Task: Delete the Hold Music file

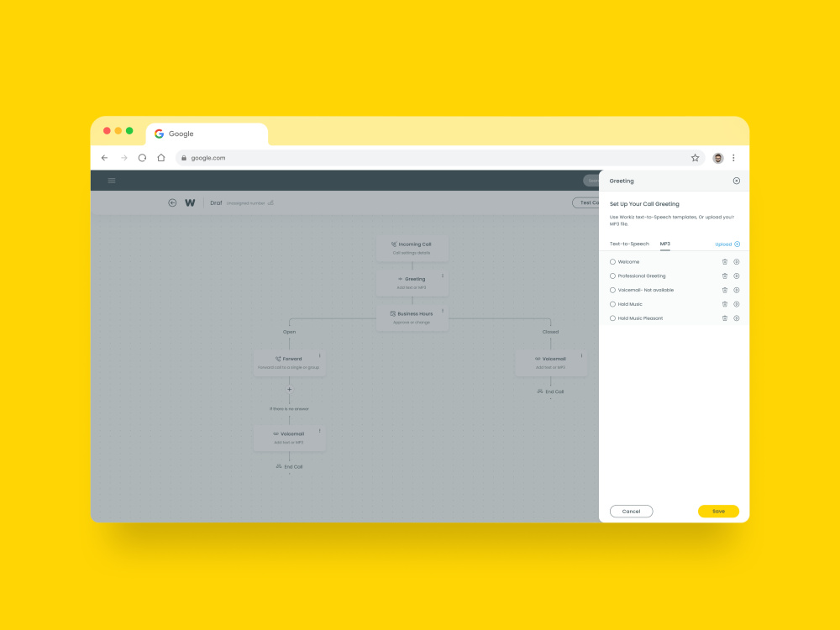Action: 724,304
